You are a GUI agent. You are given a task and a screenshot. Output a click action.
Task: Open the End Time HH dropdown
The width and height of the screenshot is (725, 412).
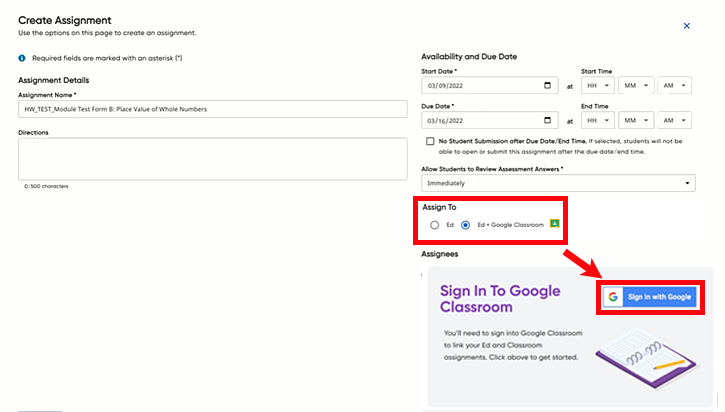(x=598, y=120)
